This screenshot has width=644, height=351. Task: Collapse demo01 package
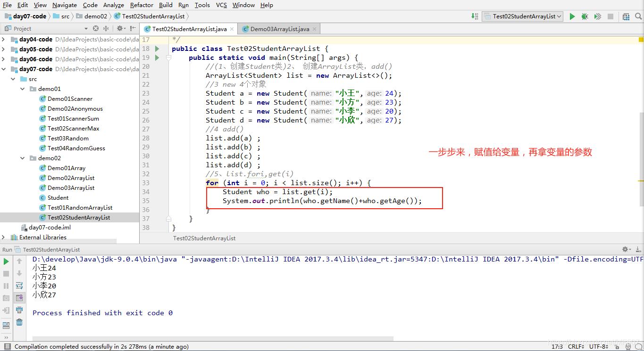pyautogui.click(x=23, y=89)
